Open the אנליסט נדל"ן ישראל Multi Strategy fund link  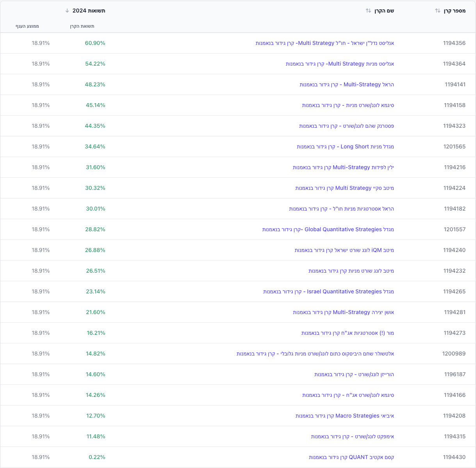[324, 43]
